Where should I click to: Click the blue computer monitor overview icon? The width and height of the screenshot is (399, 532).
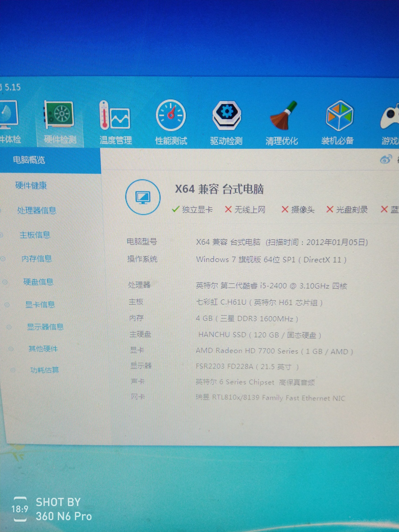[143, 197]
